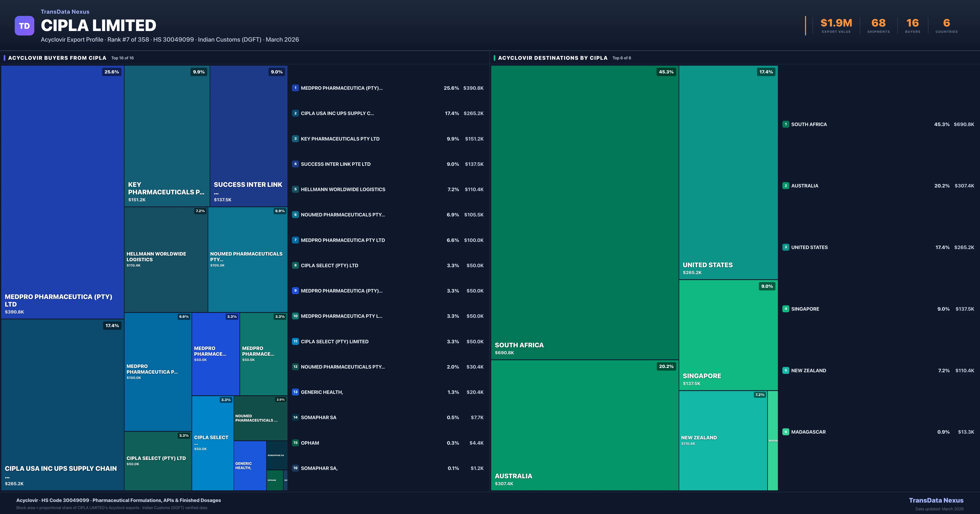Open the ACYCLOVIR BUYERS FROM CIPLA section header
The width and height of the screenshot is (980, 514).
(x=57, y=58)
